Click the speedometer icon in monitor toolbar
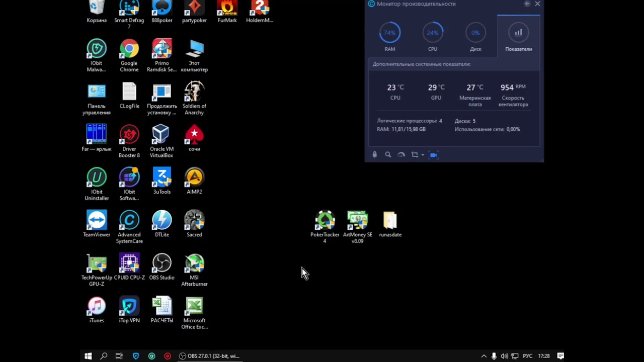The width and height of the screenshot is (644, 362). pyautogui.click(x=401, y=155)
